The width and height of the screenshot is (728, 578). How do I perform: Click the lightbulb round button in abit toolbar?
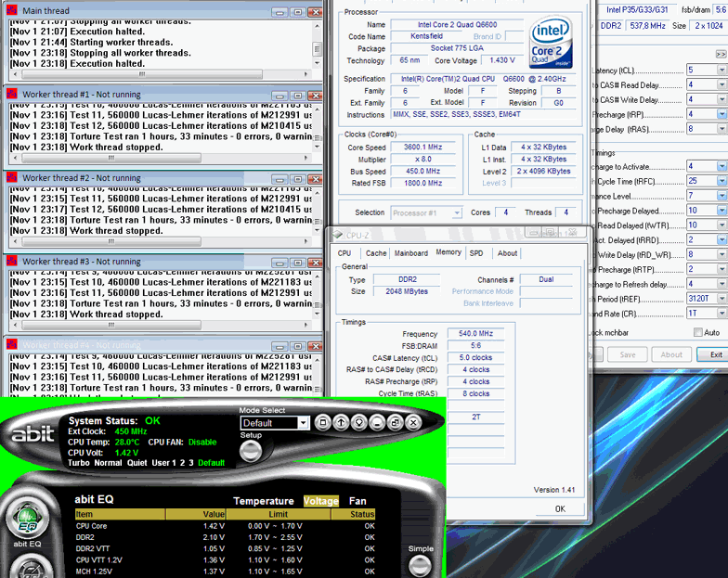pos(359,422)
